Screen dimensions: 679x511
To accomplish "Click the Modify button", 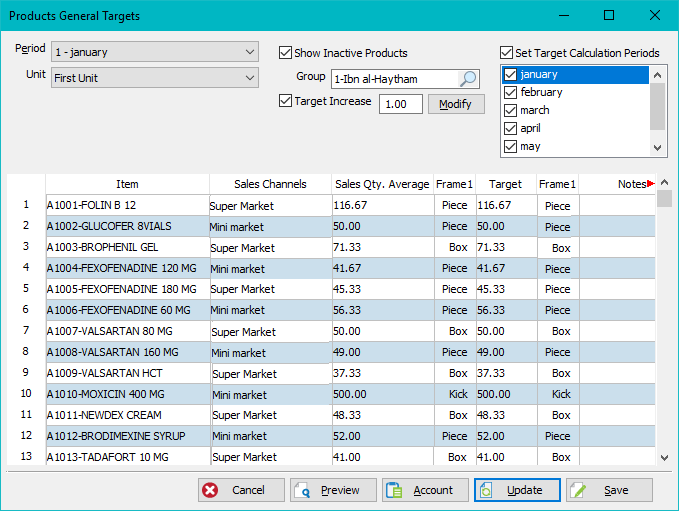I will (x=456, y=104).
